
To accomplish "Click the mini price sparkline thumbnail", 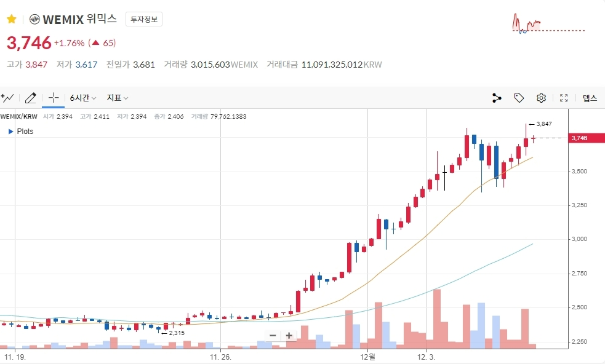I will tap(548, 24).
